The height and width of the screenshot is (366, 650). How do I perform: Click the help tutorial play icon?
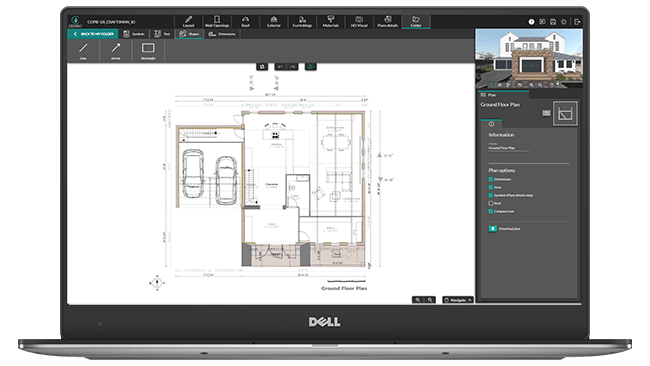point(531,22)
